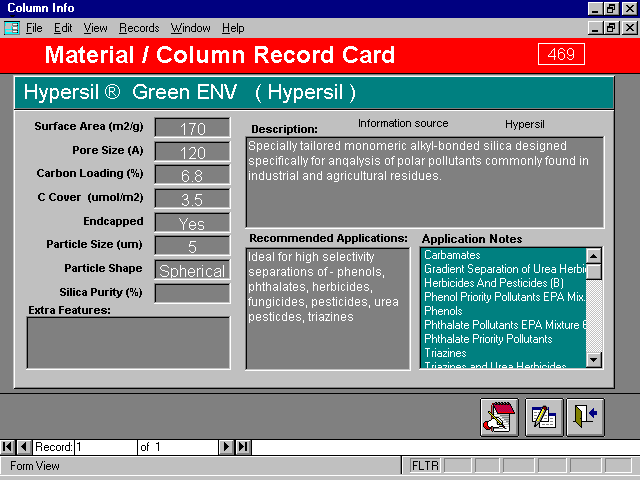Go to previous record navigation button
640x480 pixels.
click(x=24, y=447)
